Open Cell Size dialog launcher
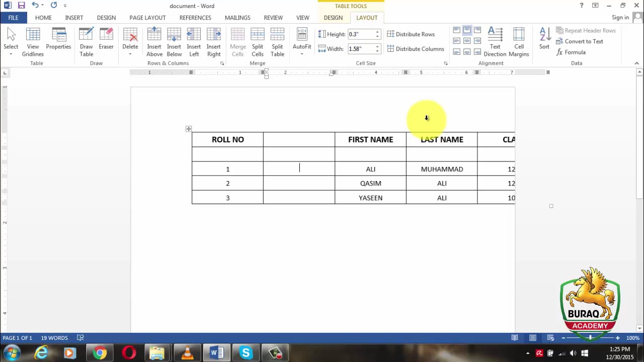Image resolution: width=644 pixels, height=362 pixels. tap(446, 64)
